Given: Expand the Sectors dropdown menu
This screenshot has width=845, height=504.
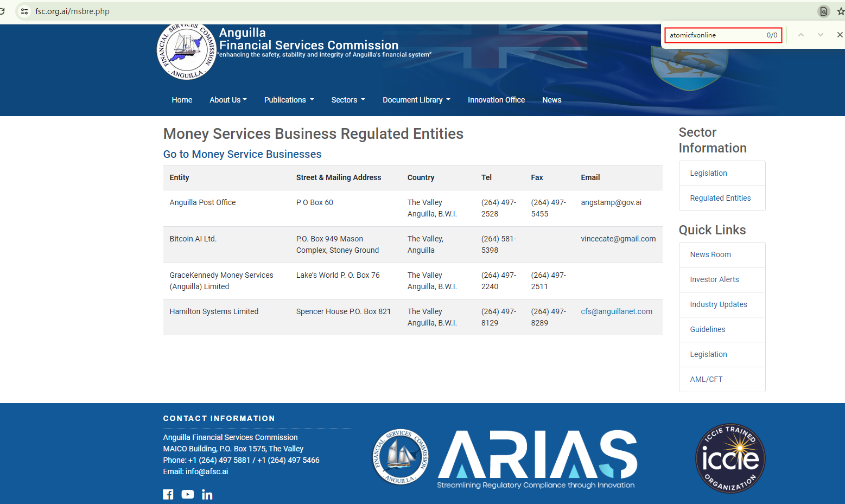Looking at the screenshot, I should (348, 100).
